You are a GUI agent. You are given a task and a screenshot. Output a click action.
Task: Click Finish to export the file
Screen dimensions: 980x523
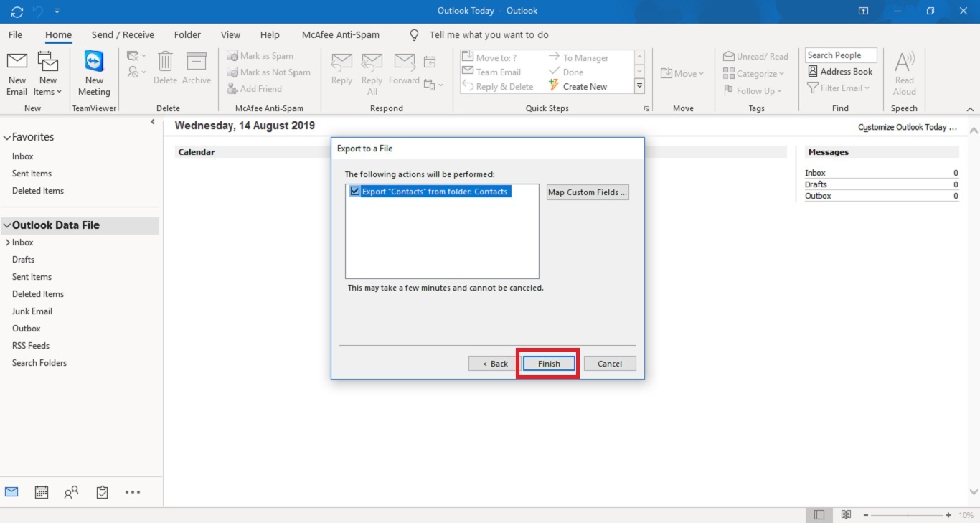(549, 364)
